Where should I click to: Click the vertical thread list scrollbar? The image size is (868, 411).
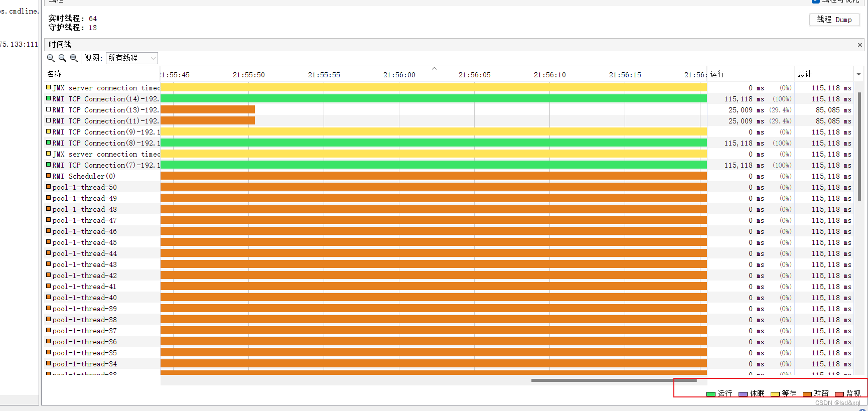click(860, 147)
